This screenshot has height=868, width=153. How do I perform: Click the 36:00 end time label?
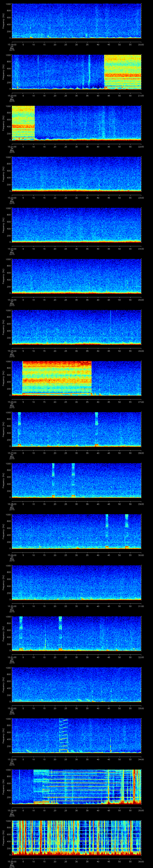pos(141,861)
